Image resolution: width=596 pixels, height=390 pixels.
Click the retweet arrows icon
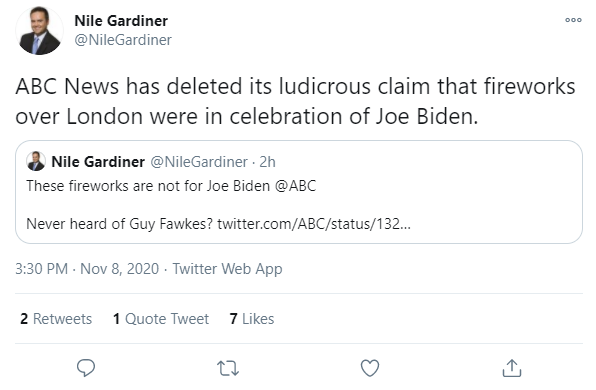(228, 368)
